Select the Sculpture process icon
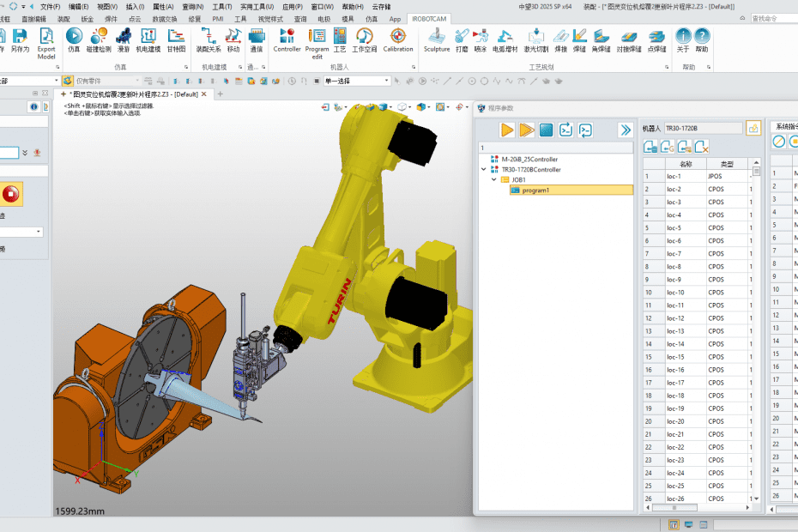 (437, 39)
